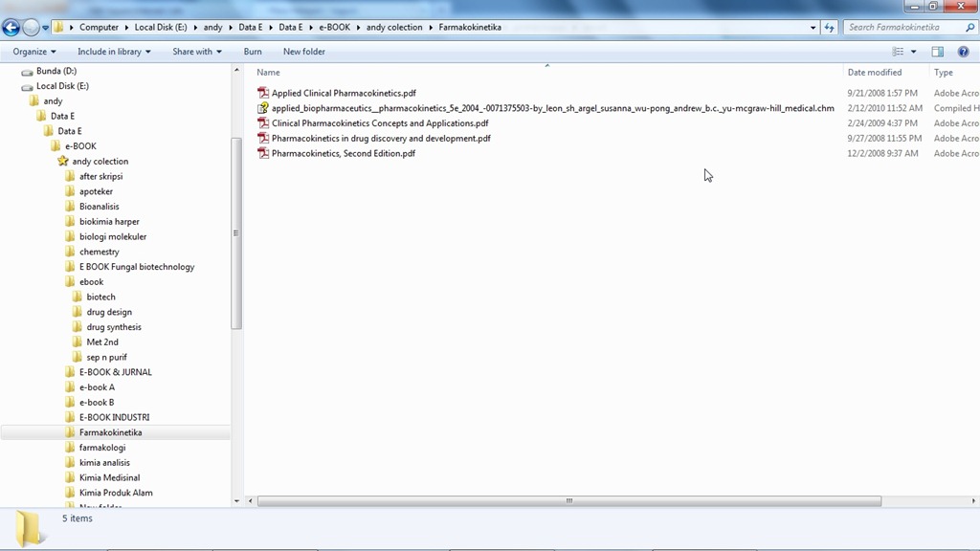This screenshot has height=551, width=980.
Task: Click e-BOOK in the address breadcrumb
Action: 334,28
